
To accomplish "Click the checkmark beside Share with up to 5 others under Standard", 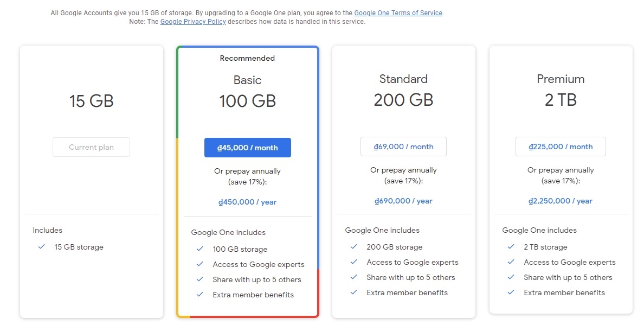I will click(354, 277).
